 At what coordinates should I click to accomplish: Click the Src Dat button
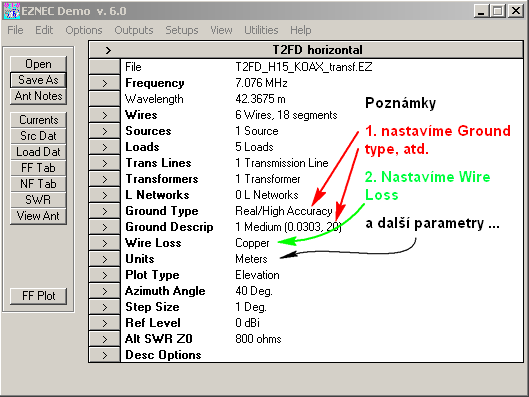tap(38, 136)
